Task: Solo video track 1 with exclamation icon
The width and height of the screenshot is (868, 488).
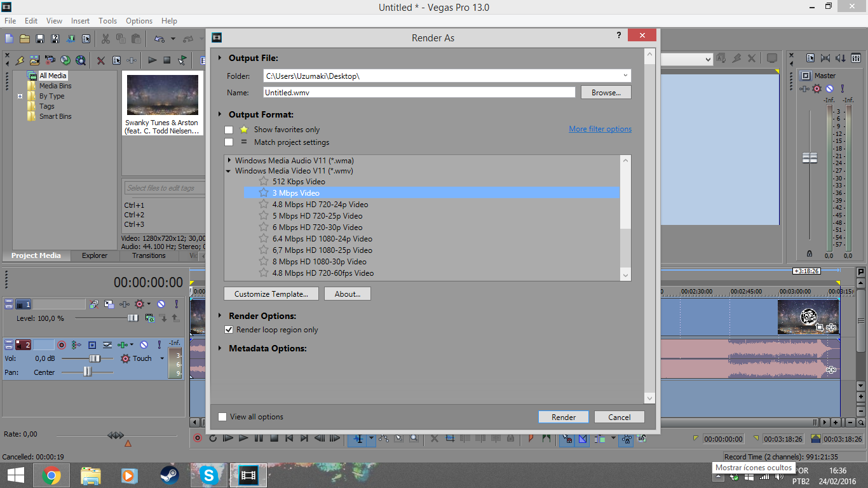Action: 177,304
